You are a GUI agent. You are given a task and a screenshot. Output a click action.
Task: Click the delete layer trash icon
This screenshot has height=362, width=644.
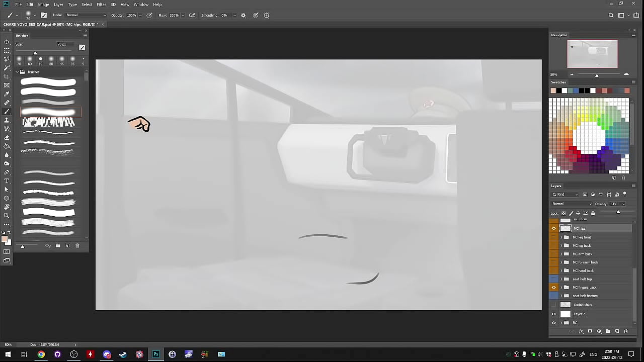coord(626,331)
